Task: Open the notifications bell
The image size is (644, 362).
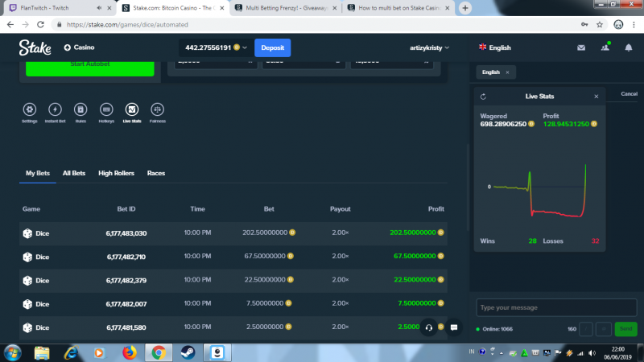Action: tap(629, 47)
